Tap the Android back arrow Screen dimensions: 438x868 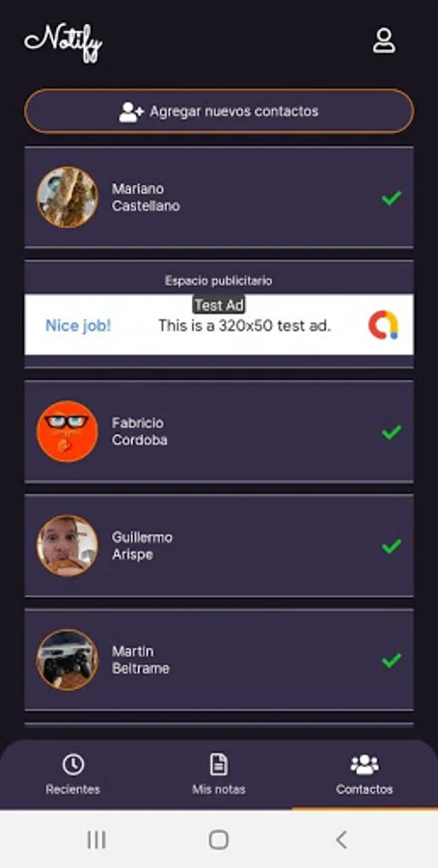point(342,840)
